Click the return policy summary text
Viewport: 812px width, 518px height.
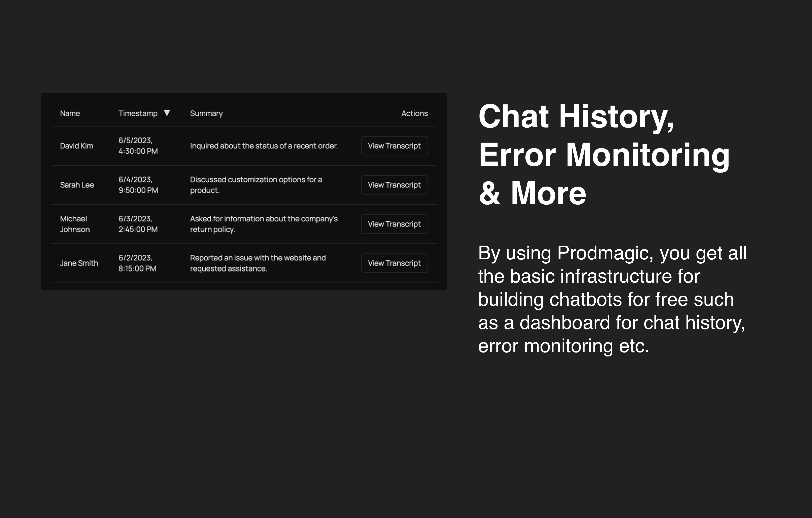click(x=264, y=224)
